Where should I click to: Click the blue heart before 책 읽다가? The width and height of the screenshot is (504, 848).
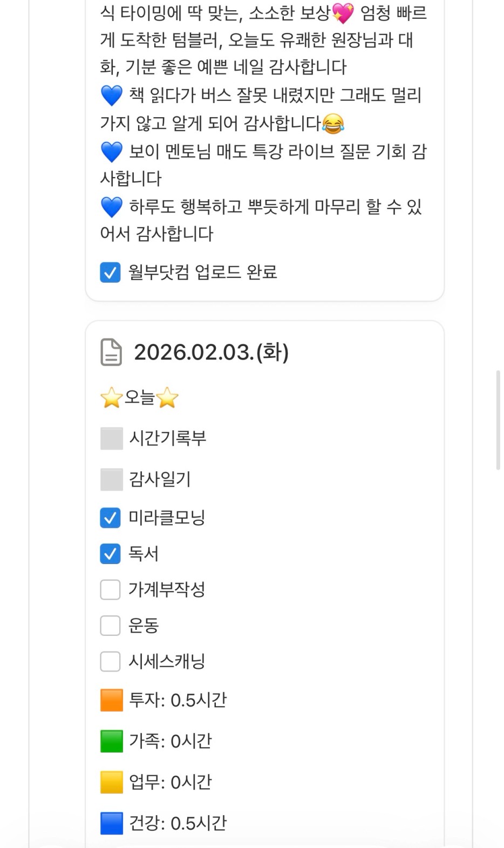pos(112,96)
